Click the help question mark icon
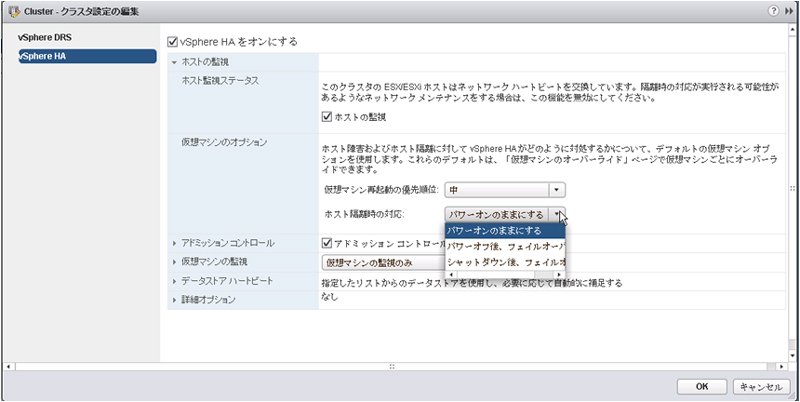800x402 pixels. 774,11
